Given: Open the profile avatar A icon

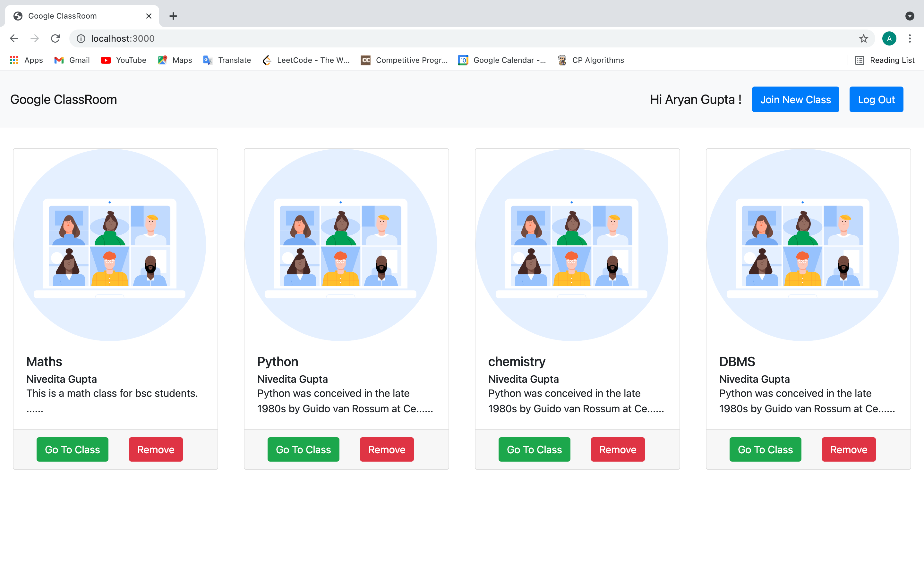Looking at the screenshot, I should coord(889,38).
